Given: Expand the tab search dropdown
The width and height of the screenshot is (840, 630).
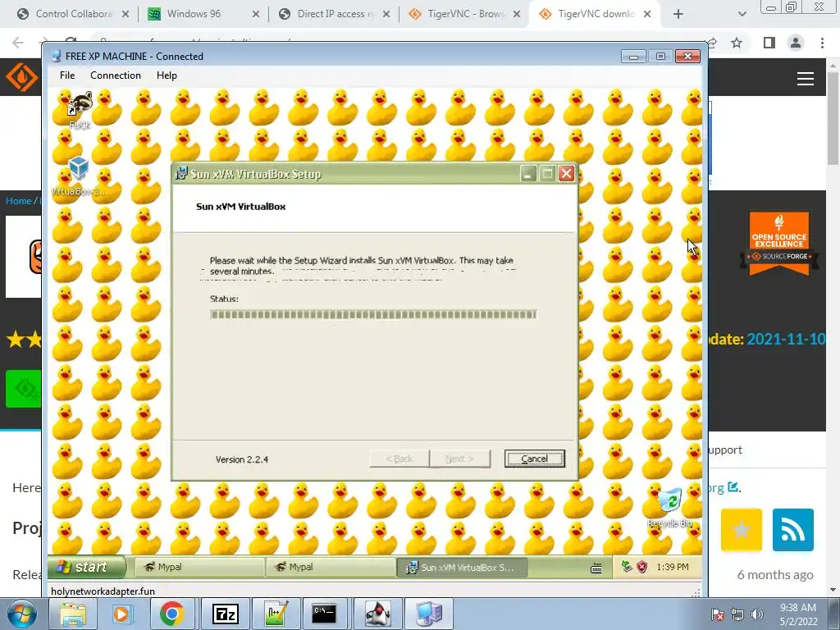Looking at the screenshot, I should point(742,14).
